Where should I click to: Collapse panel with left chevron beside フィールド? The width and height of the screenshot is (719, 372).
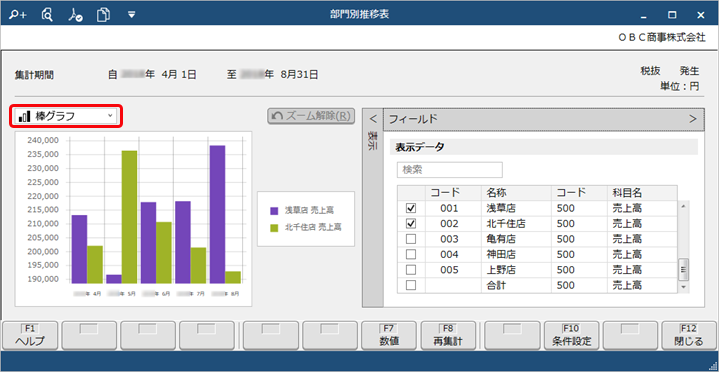(x=373, y=119)
